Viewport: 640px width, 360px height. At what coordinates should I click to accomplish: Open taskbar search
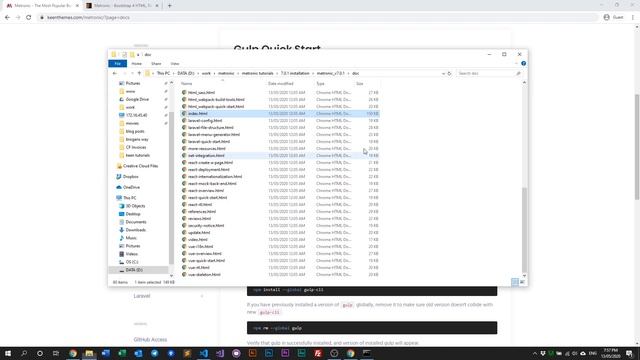24,353
